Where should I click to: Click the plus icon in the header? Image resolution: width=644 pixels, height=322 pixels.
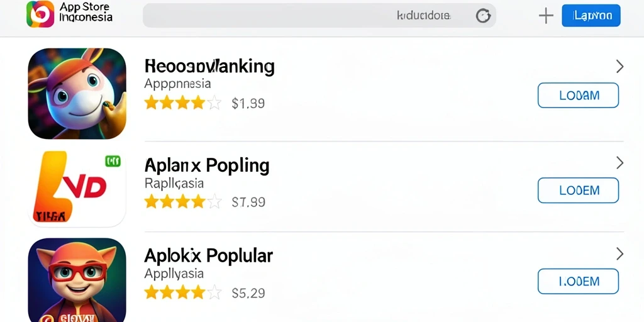click(546, 16)
